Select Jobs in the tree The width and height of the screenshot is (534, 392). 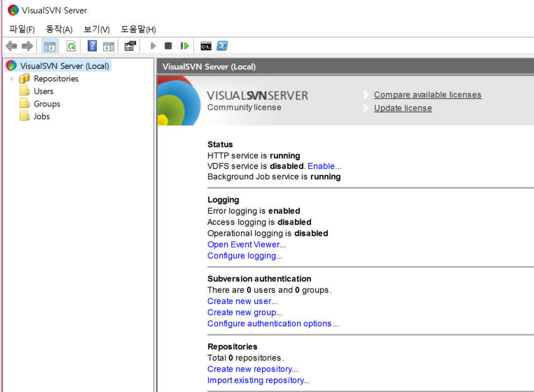[41, 116]
